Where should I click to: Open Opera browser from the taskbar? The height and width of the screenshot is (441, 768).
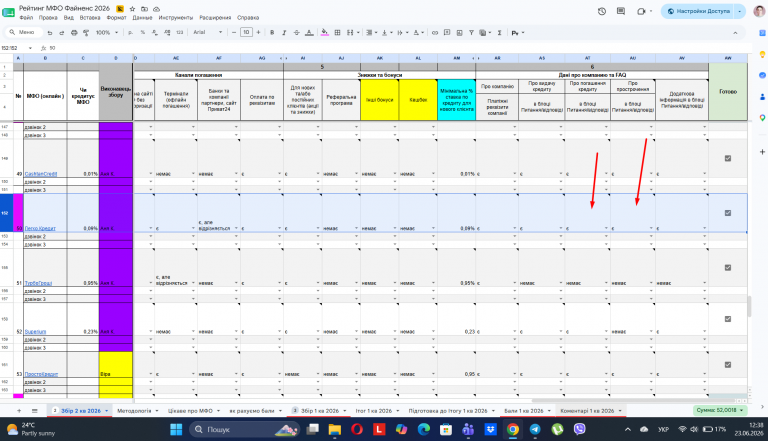[x=357, y=430]
